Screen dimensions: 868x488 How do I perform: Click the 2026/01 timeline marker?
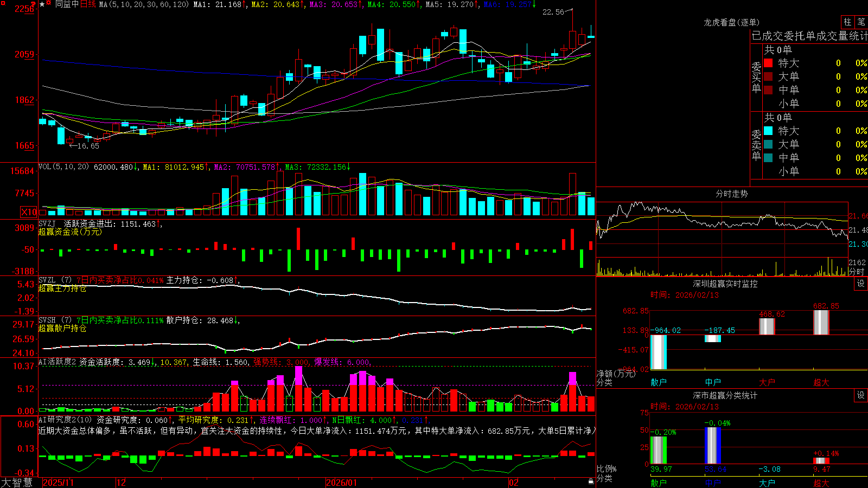coord(342,483)
